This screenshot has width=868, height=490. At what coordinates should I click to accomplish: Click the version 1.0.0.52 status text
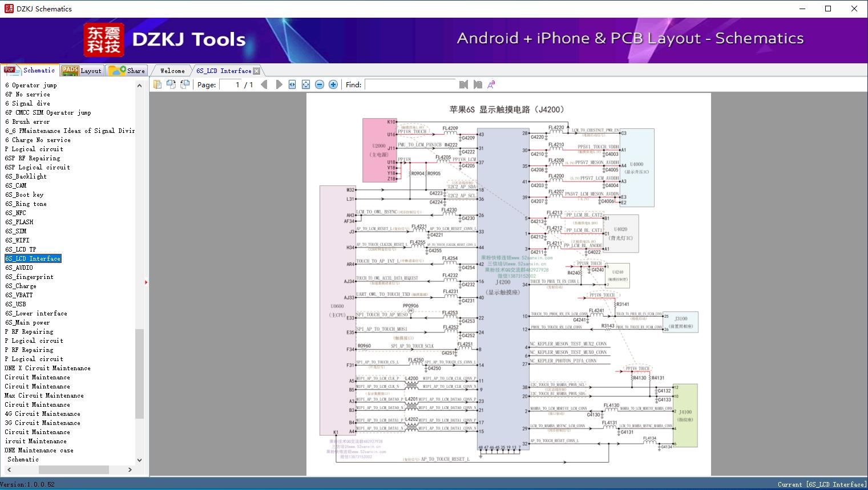coord(28,484)
